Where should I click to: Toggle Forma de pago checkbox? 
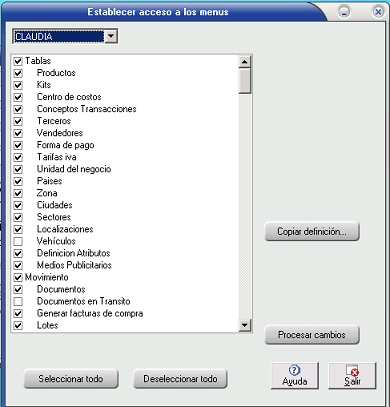point(18,145)
